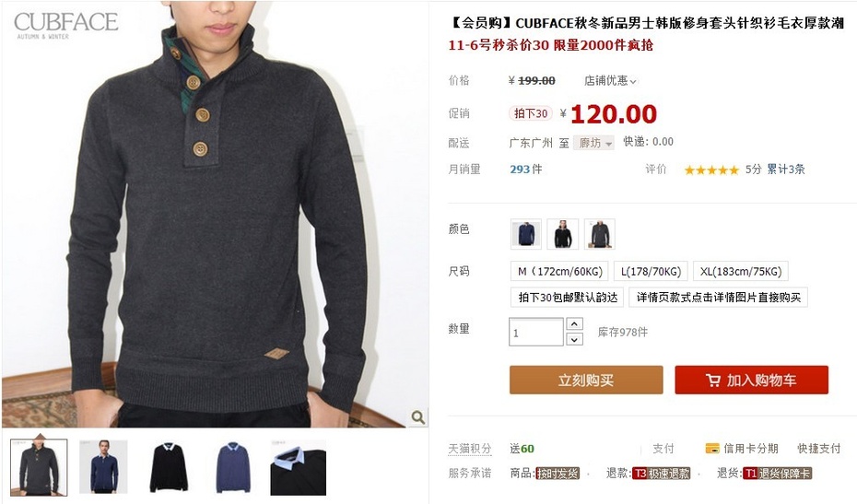Select size XL(183cm/75KG)
The width and height of the screenshot is (857, 504).
pos(741,271)
